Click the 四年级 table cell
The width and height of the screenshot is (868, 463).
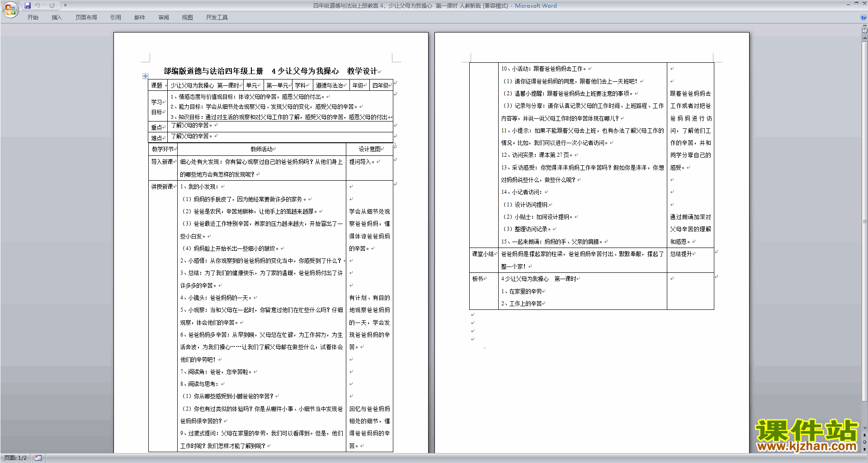click(x=381, y=85)
